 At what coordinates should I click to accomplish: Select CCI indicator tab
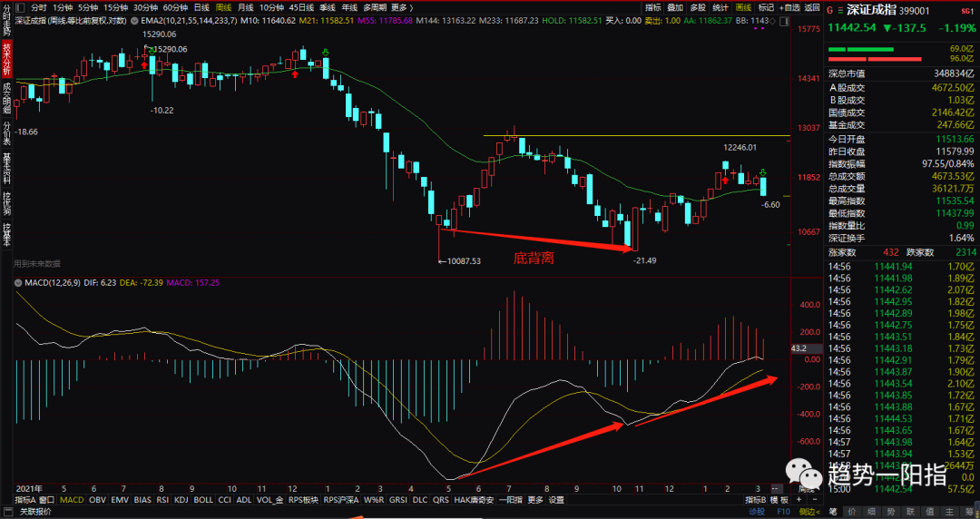[225, 500]
